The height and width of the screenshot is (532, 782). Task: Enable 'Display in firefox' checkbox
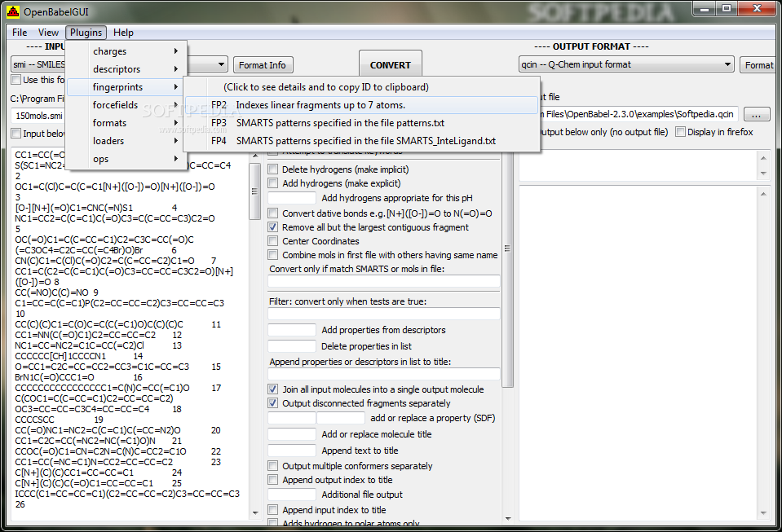click(680, 132)
